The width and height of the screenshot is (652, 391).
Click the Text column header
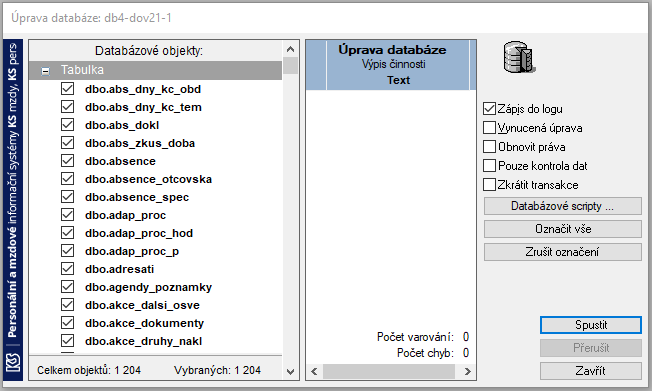[x=398, y=80]
